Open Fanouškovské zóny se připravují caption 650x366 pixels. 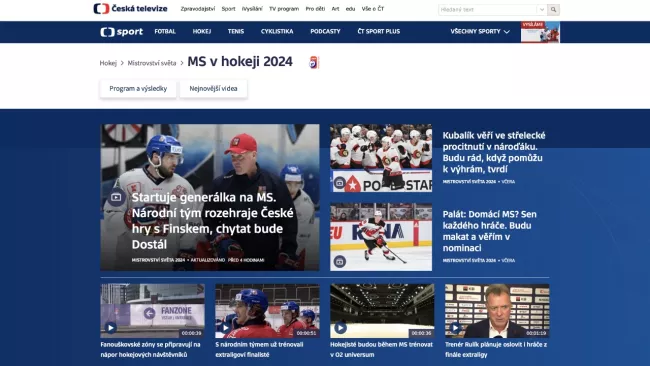(150, 349)
